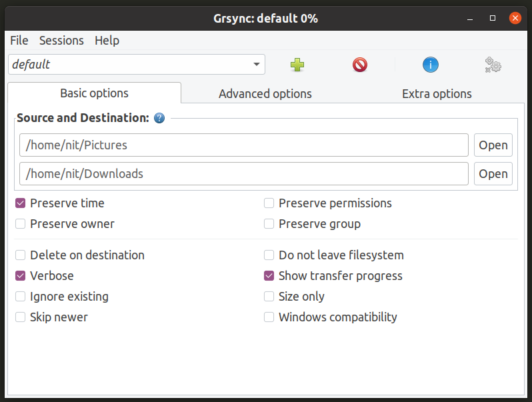Click Open button for Pictures source
Viewport: 532px width, 402px height.
[x=493, y=145]
